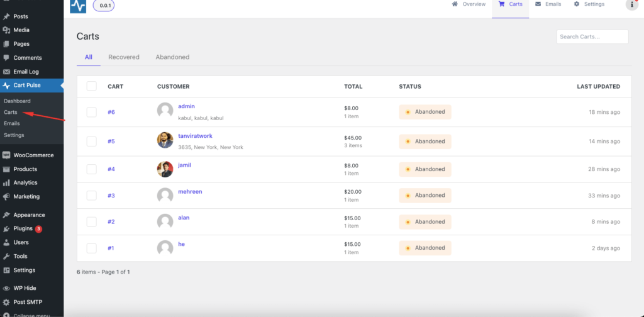The image size is (644, 317).
Task: Open cart #4 link
Action: coord(111,169)
